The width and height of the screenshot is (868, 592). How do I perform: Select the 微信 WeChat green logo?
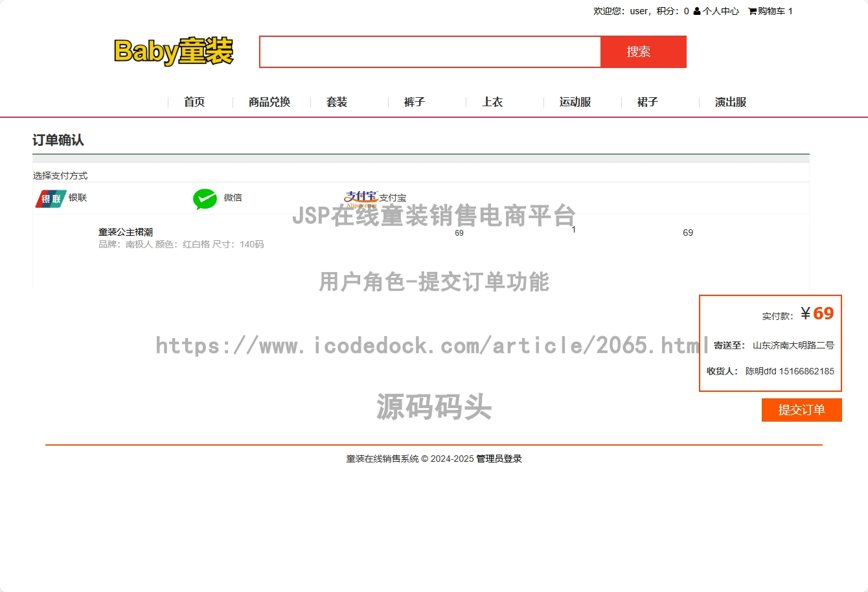(x=205, y=199)
